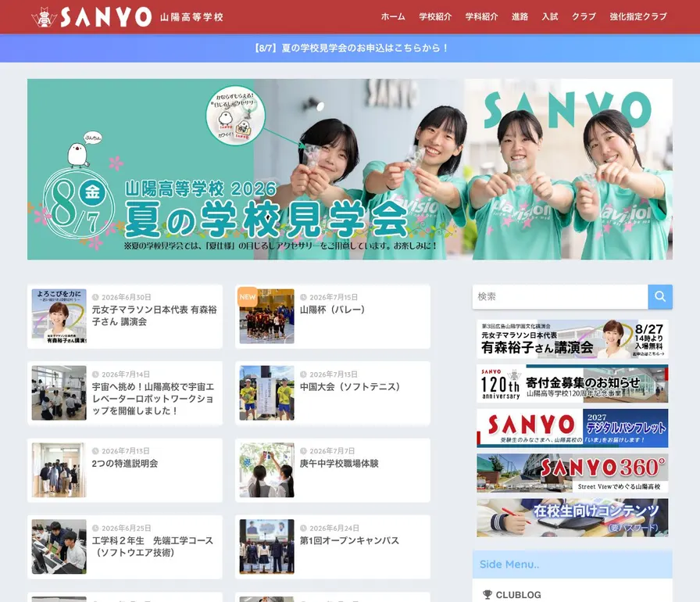Click clock icon beside 2026年6月24日
Viewport: 700px width, 602px height.
(303, 529)
